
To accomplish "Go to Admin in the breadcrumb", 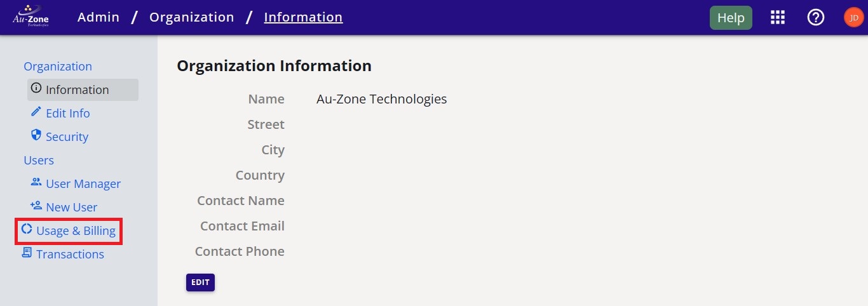I will coord(98,17).
